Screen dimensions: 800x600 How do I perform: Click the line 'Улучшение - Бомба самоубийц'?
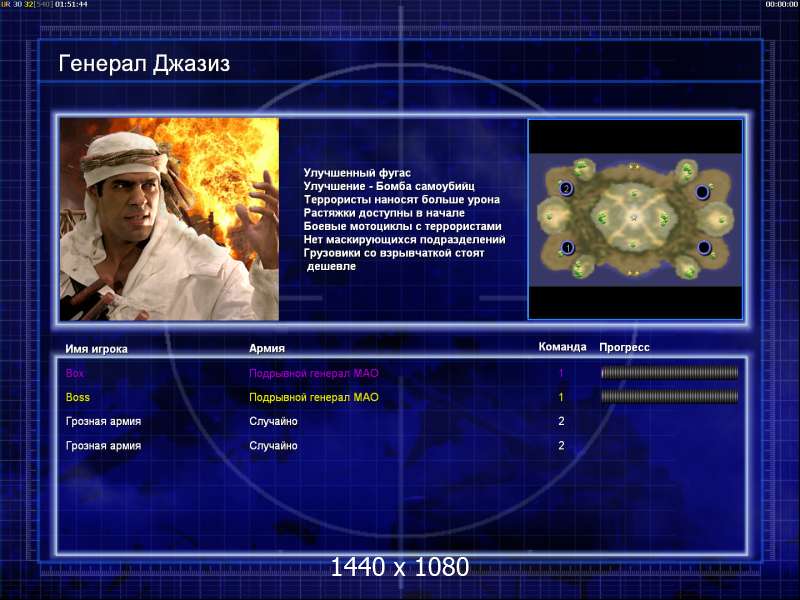tap(389, 186)
